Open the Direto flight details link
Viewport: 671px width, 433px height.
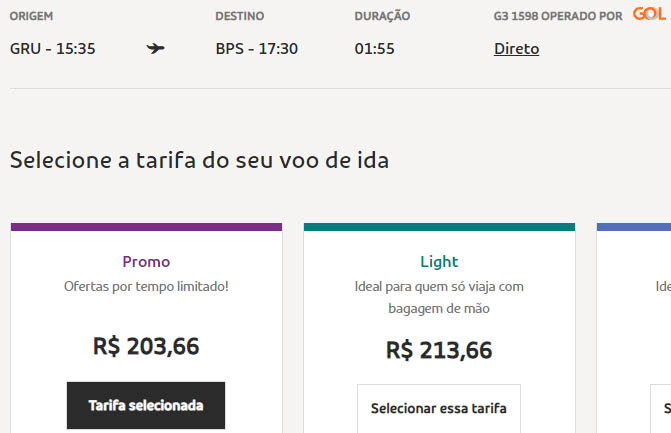click(x=516, y=48)
